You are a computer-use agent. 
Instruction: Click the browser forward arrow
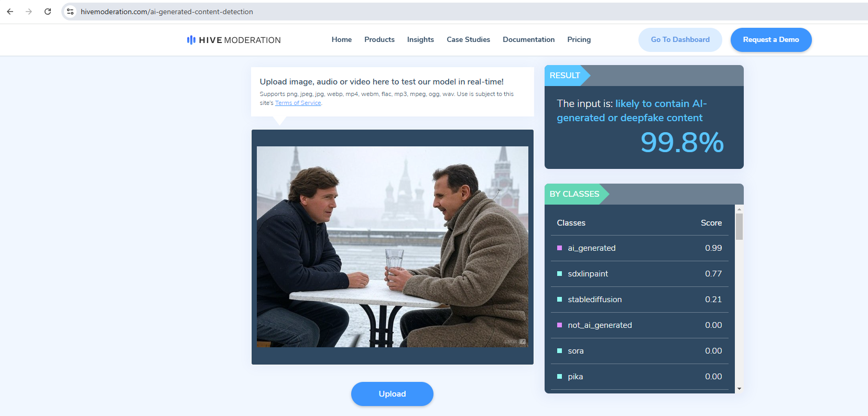pos(29,12)
